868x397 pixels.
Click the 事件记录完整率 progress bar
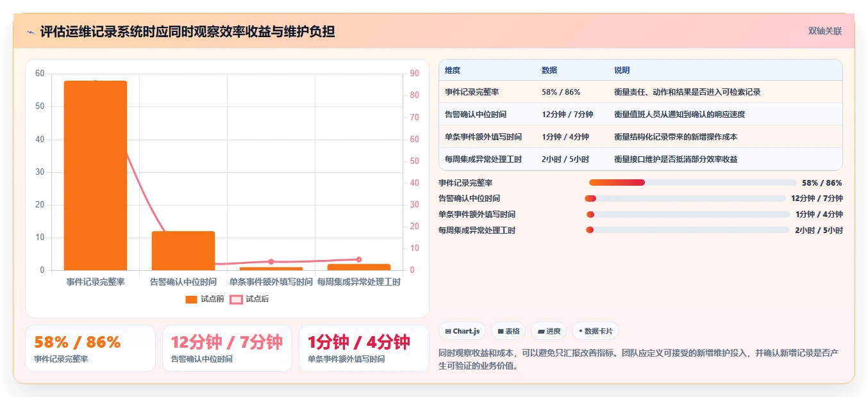pos(692,183)
